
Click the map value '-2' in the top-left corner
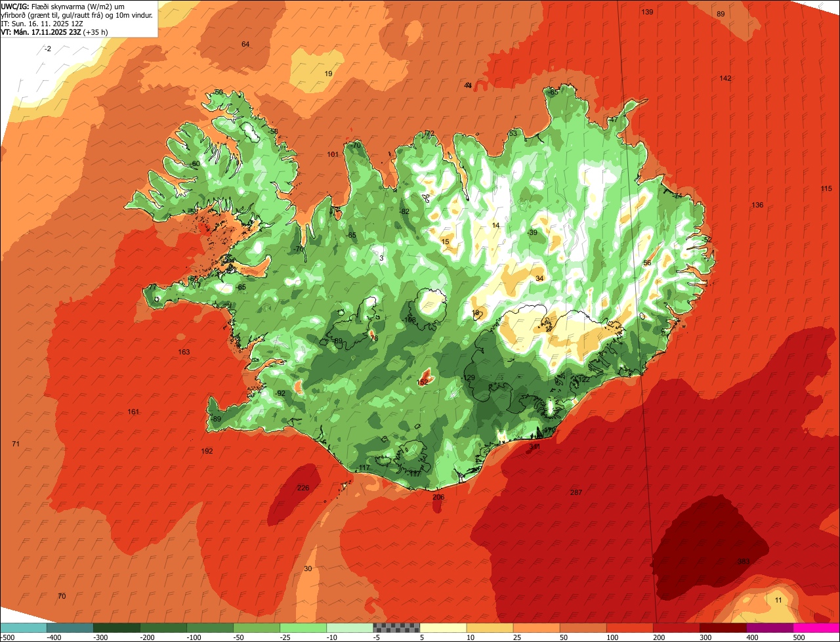coord(47,49)
